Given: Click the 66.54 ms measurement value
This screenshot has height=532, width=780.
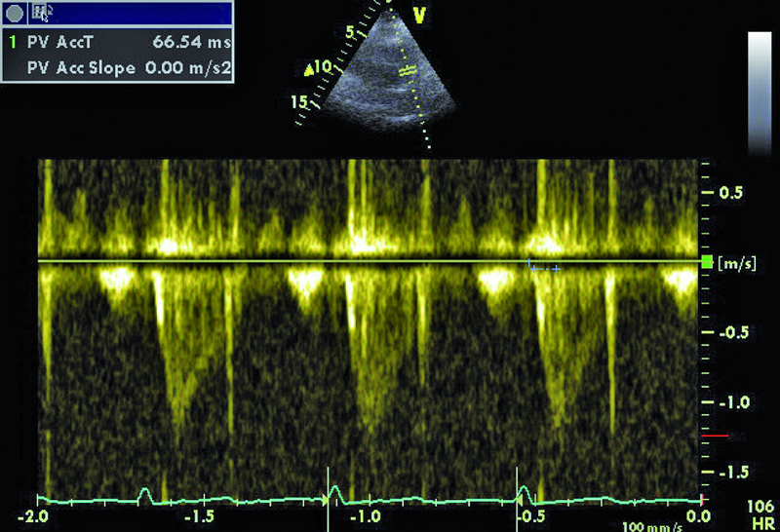Looking at the screenshot, I should [191, 43].
